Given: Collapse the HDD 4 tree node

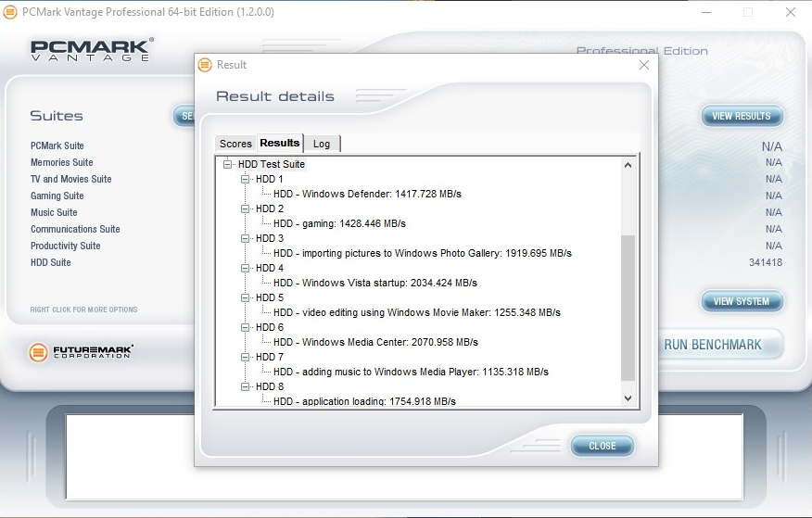Looking at the screenshot, I should pyautogui.click(x=246, y=268).
